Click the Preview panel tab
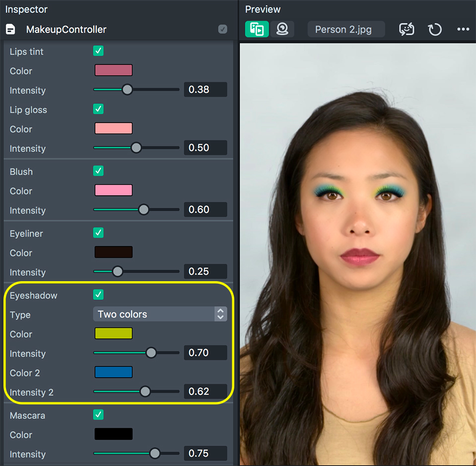476x466 pixels. pyautogui.click(x=263, y=9)
